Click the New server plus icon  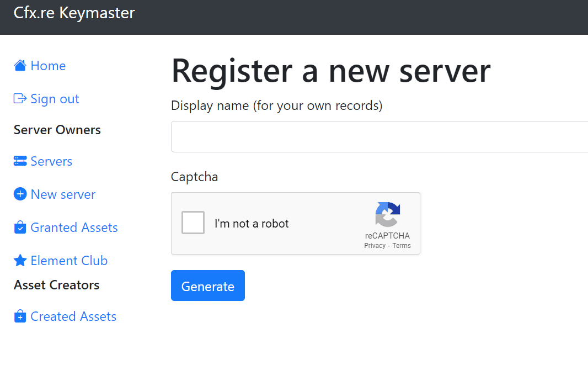20,194
